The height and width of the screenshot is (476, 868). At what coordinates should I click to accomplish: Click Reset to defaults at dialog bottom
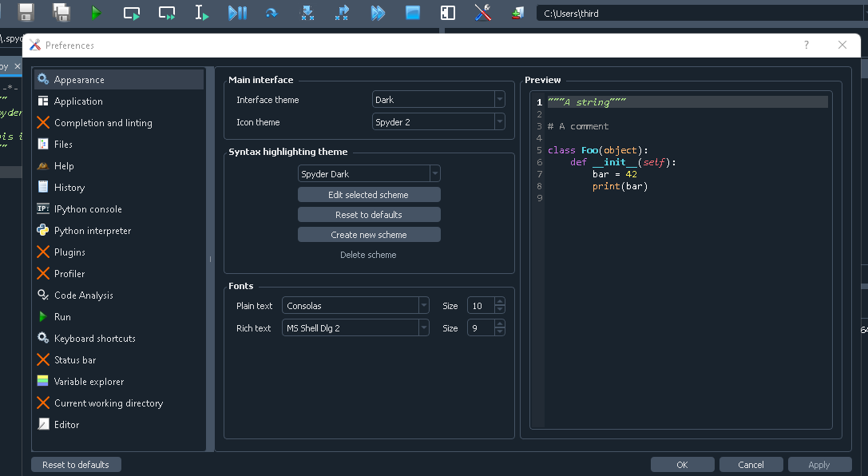tap(76, 465)
